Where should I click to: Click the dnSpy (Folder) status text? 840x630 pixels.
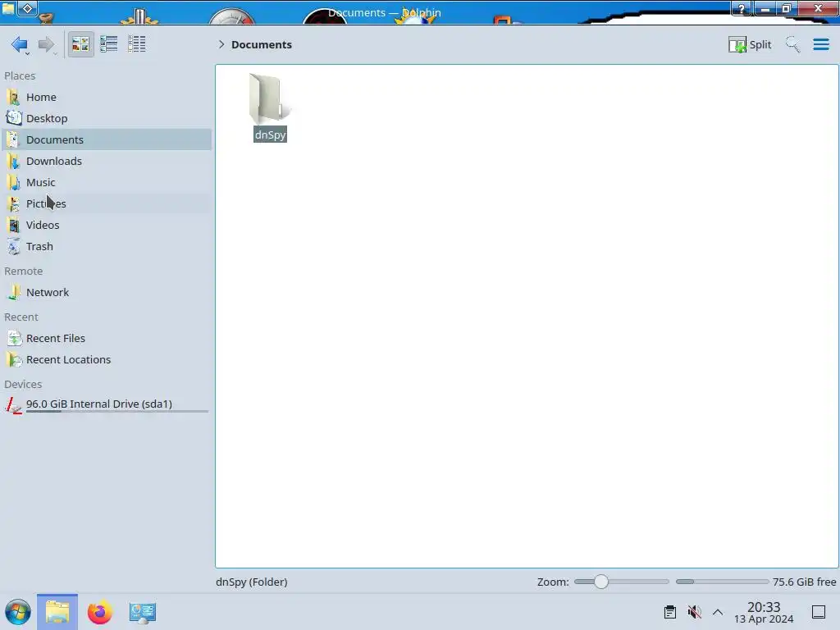tap(252, 582)
